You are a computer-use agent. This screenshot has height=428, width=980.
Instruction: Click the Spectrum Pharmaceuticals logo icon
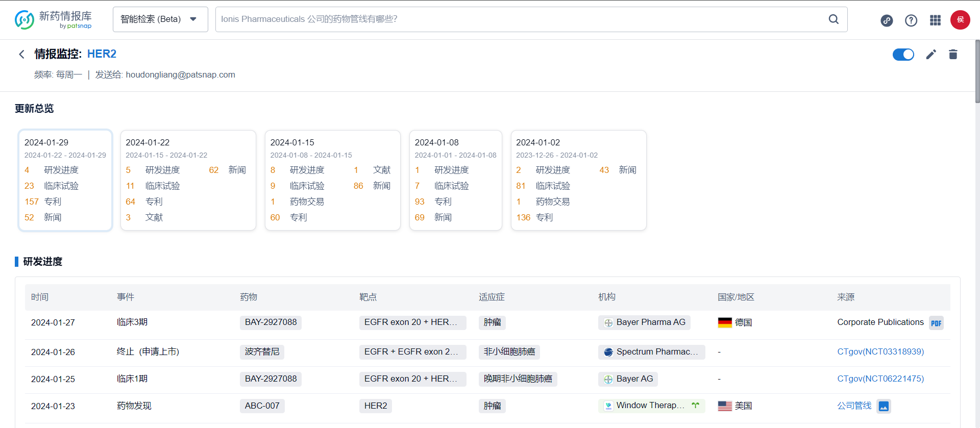pyautogui.click(x=608, y=352)
